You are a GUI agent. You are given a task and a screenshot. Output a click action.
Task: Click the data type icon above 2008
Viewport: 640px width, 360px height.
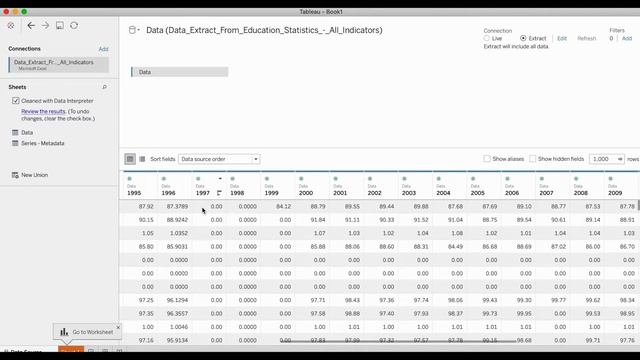[x=576, y=179]
